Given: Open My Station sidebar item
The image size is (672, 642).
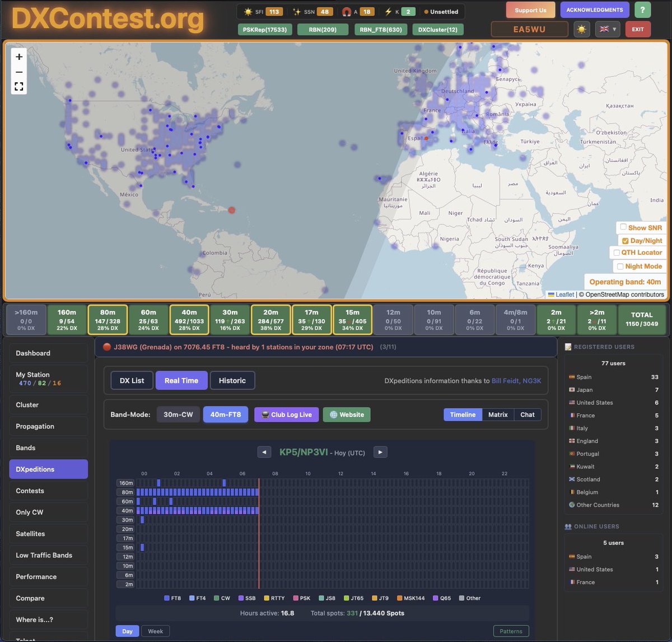Looking at the screenshot, I should coord(48,379).
